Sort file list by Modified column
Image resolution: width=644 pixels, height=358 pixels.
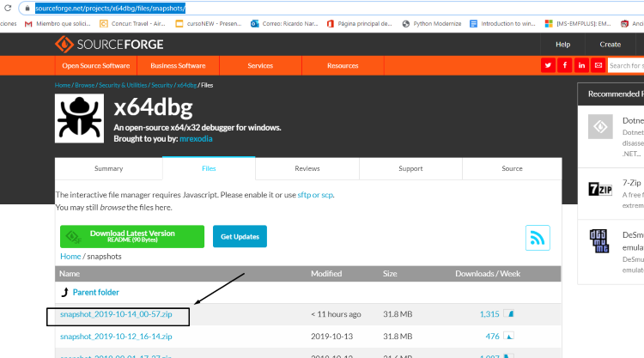point(326,274)
